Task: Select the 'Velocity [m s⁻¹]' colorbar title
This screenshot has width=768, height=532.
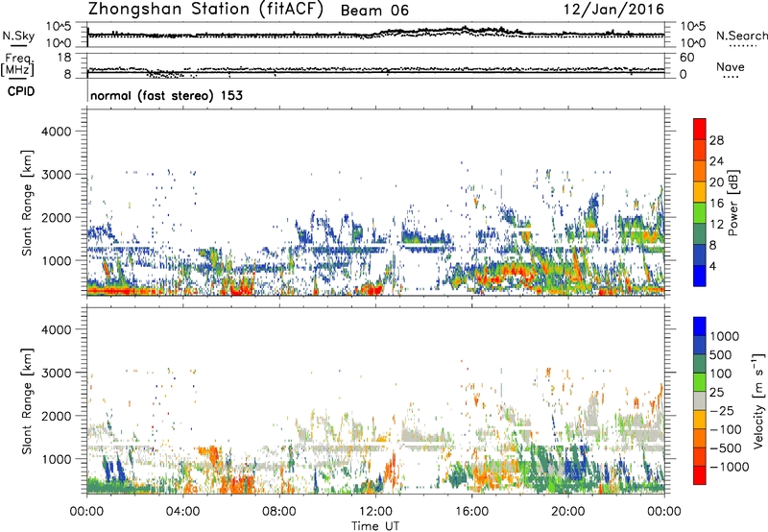Action: coord(758,400)
